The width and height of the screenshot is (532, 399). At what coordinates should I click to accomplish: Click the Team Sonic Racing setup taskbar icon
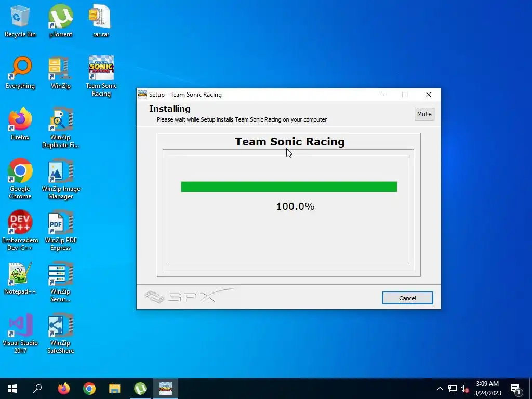tap(166, 389)
